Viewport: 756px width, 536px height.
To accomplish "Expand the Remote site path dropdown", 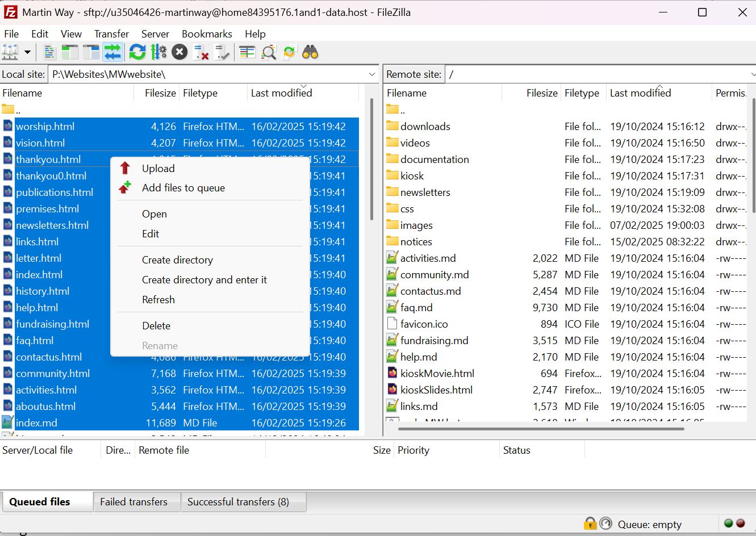I will [x=752, y=74].
